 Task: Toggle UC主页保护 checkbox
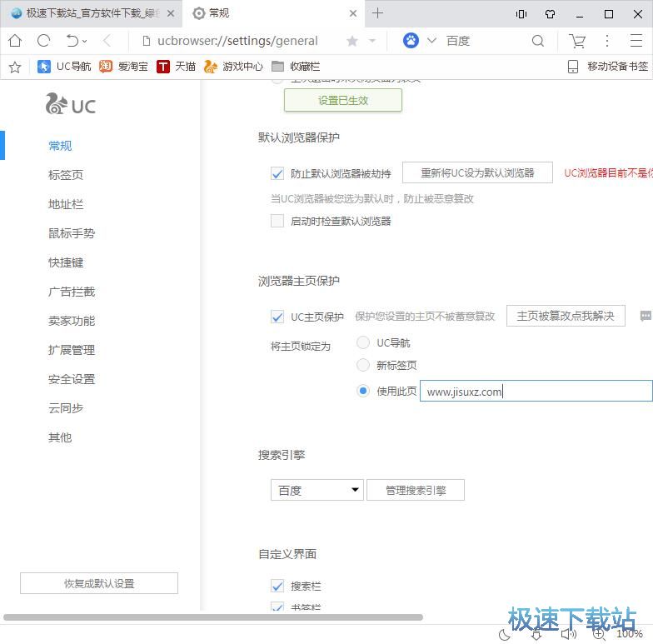(x=277, y=317)
